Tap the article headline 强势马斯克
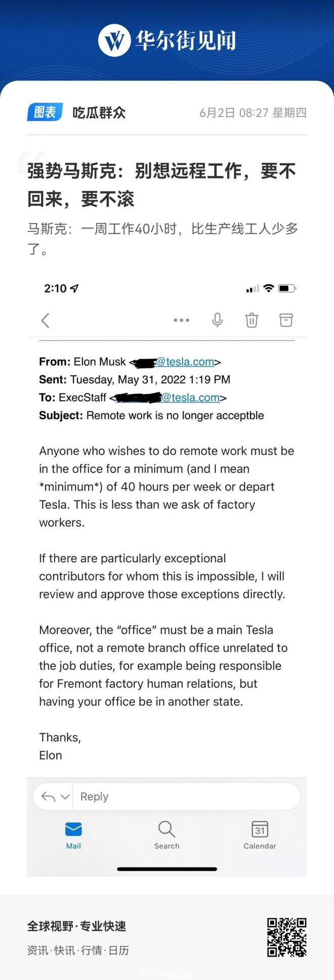 pos(161,185)
